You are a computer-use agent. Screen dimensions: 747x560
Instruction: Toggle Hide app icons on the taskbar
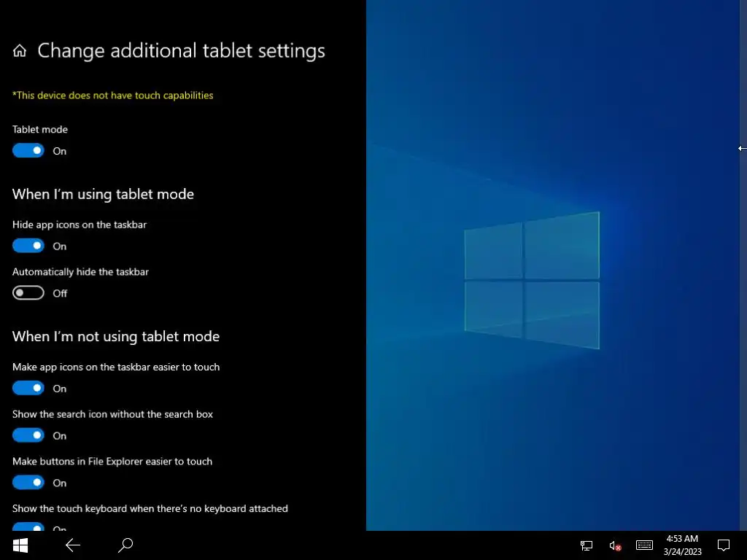[28, 246]
